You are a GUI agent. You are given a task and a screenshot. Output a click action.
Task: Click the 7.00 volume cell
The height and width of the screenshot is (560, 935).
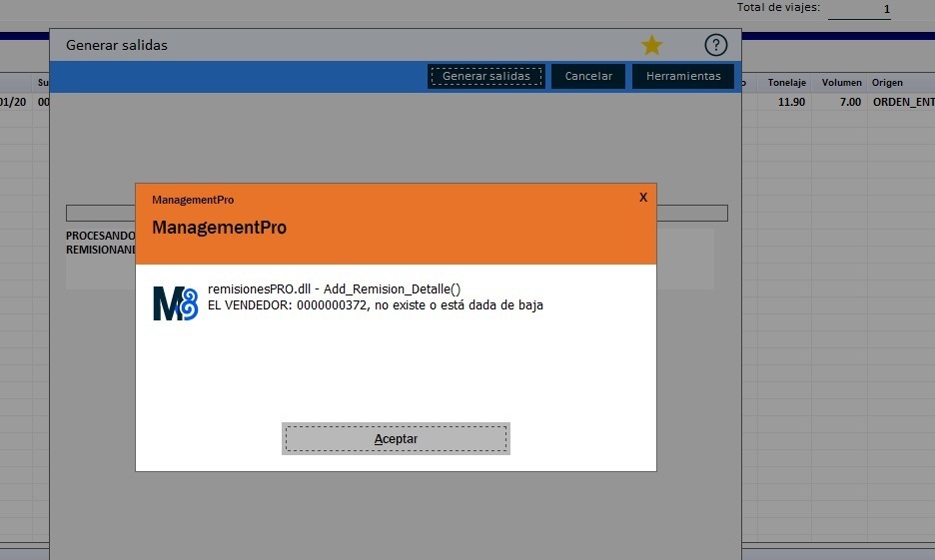pyautogui.click(x=849, y=102)
